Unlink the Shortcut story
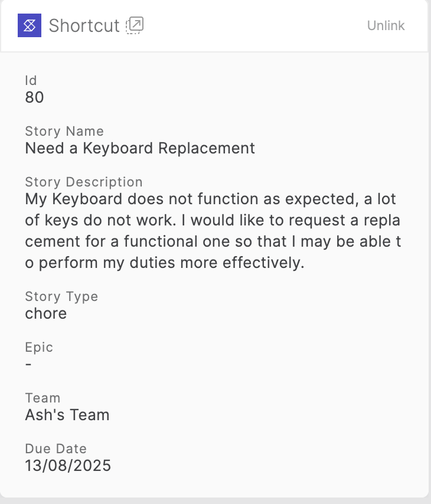Screen dimensions: 431x504 386,26
